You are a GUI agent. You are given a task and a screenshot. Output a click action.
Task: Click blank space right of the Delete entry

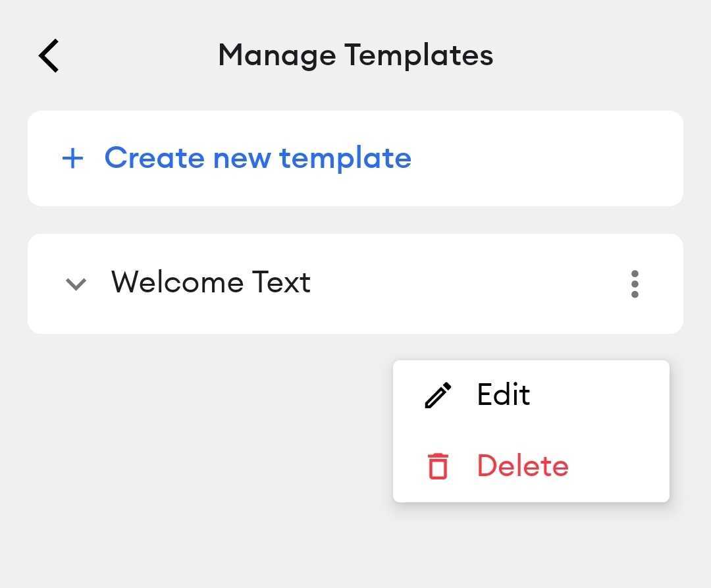click(619, 466)
